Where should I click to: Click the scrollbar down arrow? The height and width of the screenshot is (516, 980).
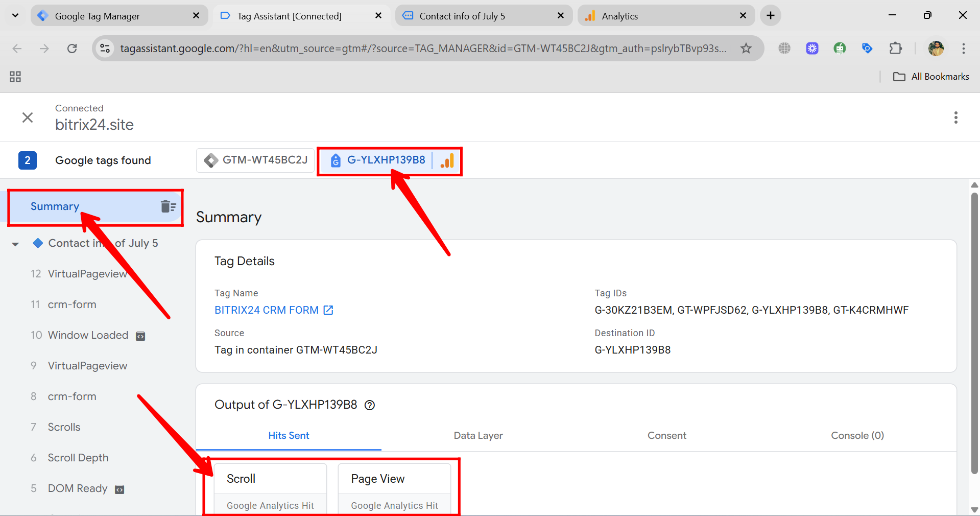coord(974,510)
